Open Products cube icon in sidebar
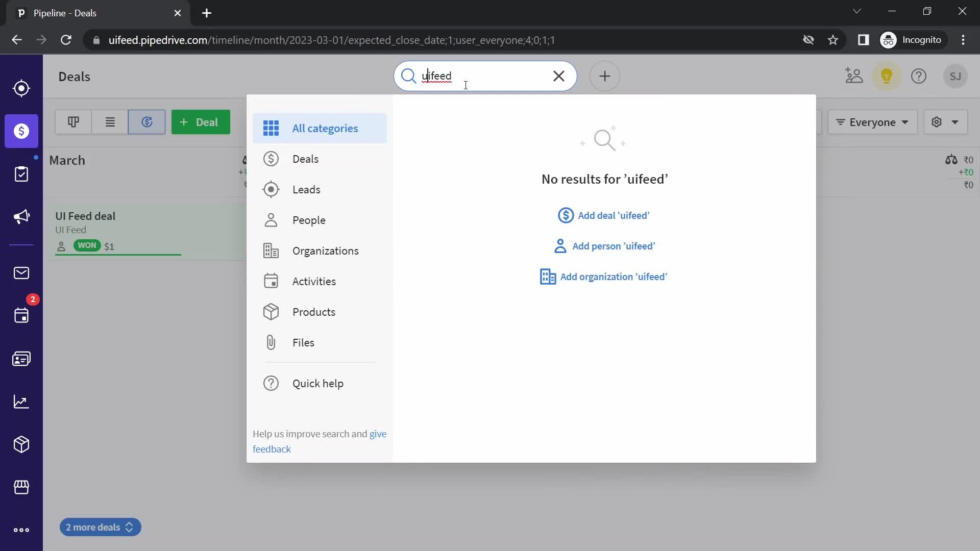Viewport: 980px width, 551px height. [21, 444]
